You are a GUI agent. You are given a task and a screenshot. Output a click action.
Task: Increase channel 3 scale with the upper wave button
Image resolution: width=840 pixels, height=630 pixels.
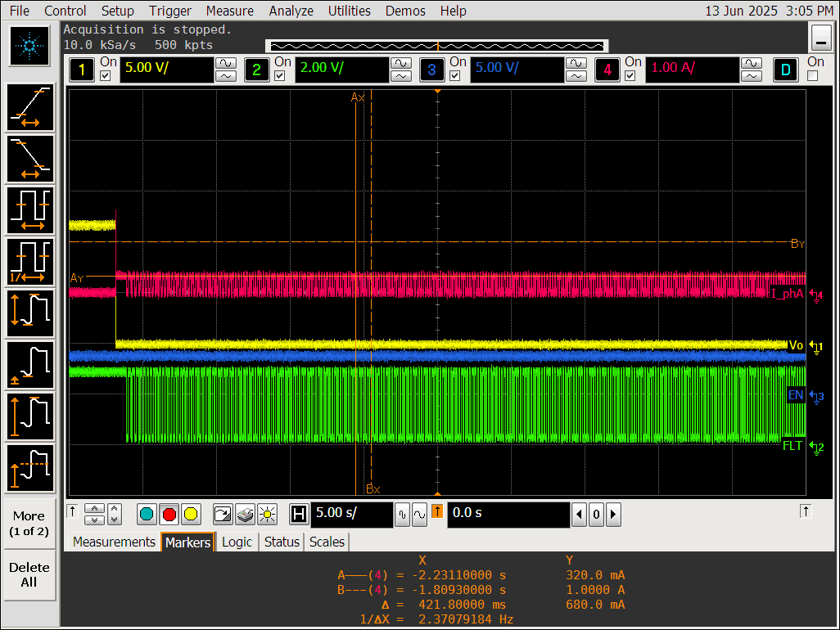click(576, 63)
